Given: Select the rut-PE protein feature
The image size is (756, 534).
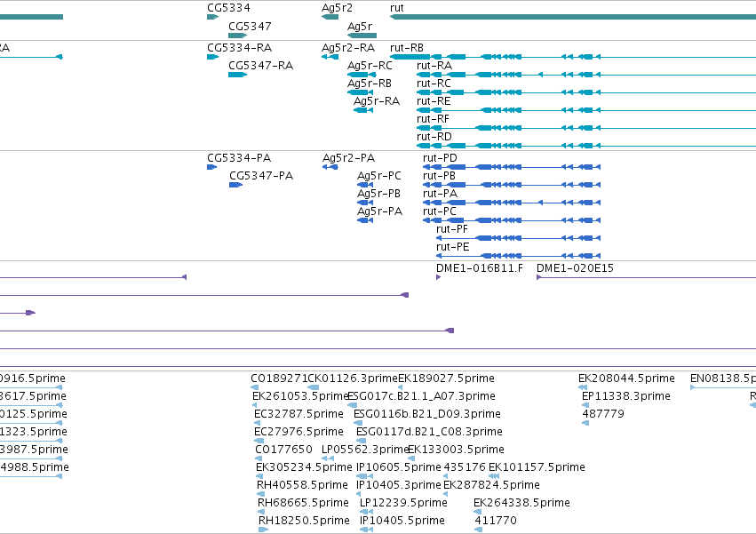Looking at the screenshot, I should (x=518, y=256).
